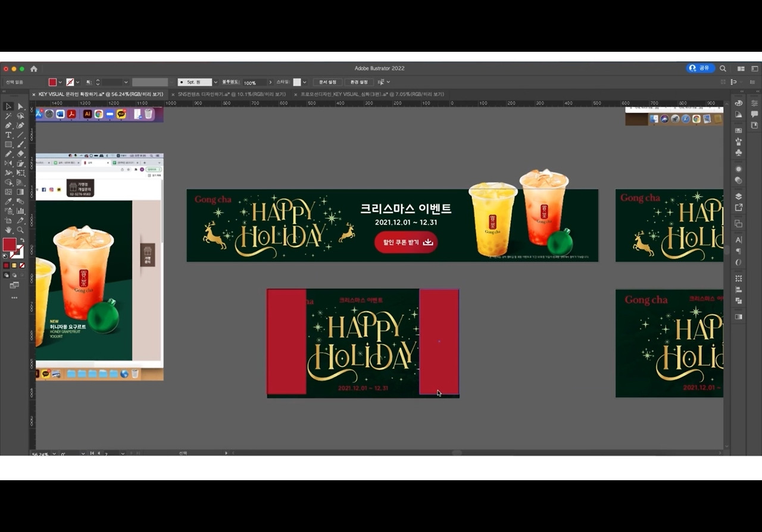Close the KEY VISUAL 온라인 확장하기.ai tab
Viewport: 762px width, 532px height.
pyautogui.click(x=34, y=94)
